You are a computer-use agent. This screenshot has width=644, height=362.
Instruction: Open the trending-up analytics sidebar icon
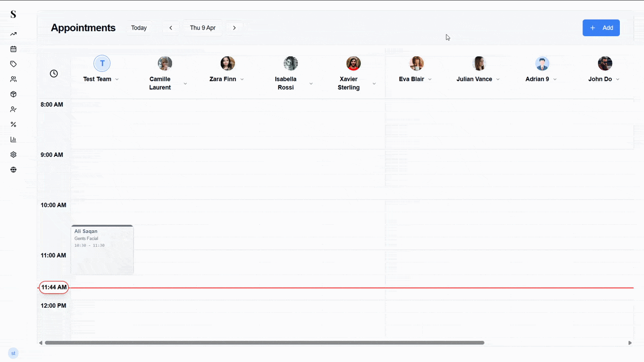coord(14,34)
